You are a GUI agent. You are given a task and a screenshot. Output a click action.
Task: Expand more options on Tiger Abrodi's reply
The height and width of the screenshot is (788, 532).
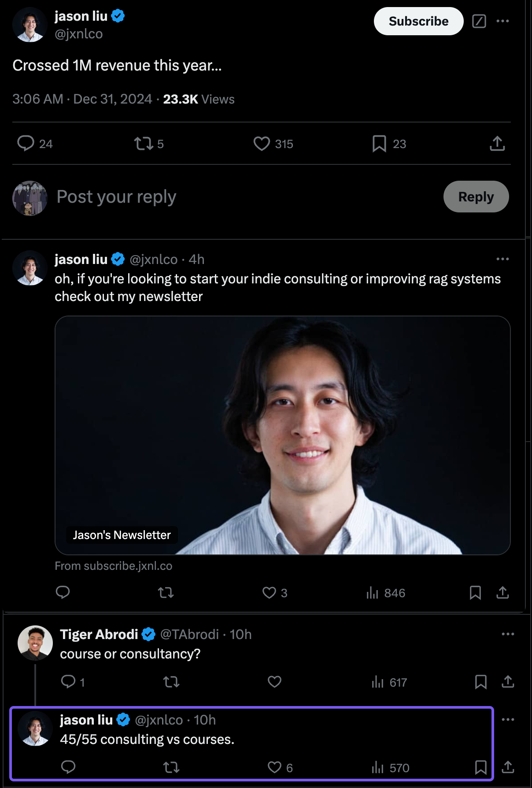(508, 634)
